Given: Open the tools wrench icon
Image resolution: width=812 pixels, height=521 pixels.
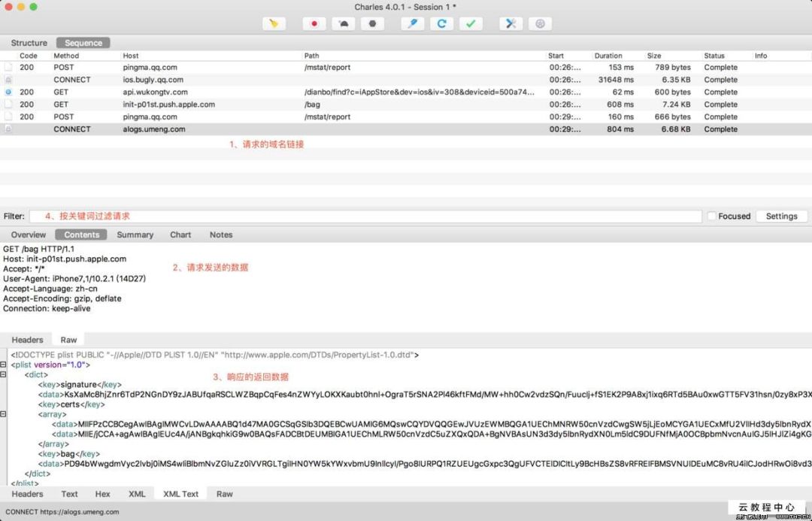Looking at the screenshot, I should tap(511, 24).
